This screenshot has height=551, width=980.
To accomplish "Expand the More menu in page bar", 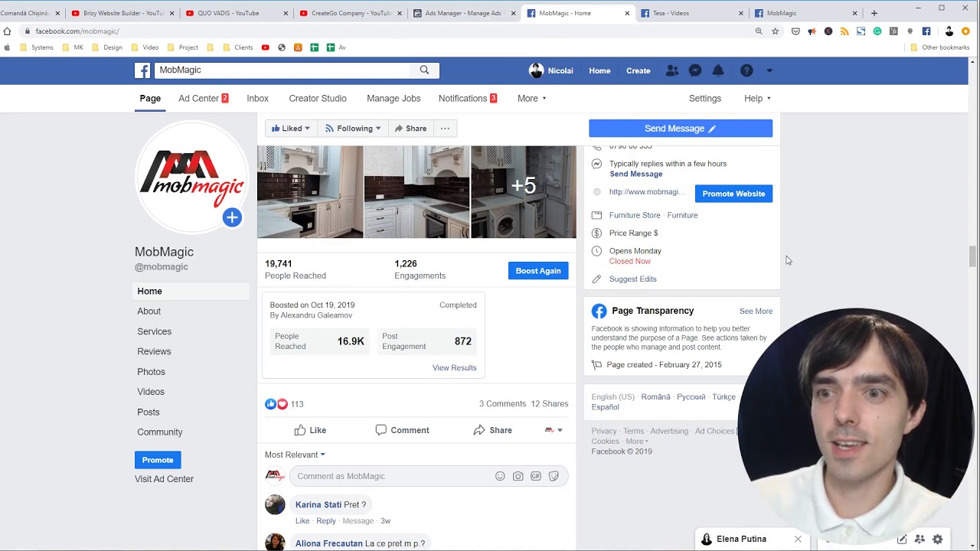I will pyautogui.click(x=532, y=98).
